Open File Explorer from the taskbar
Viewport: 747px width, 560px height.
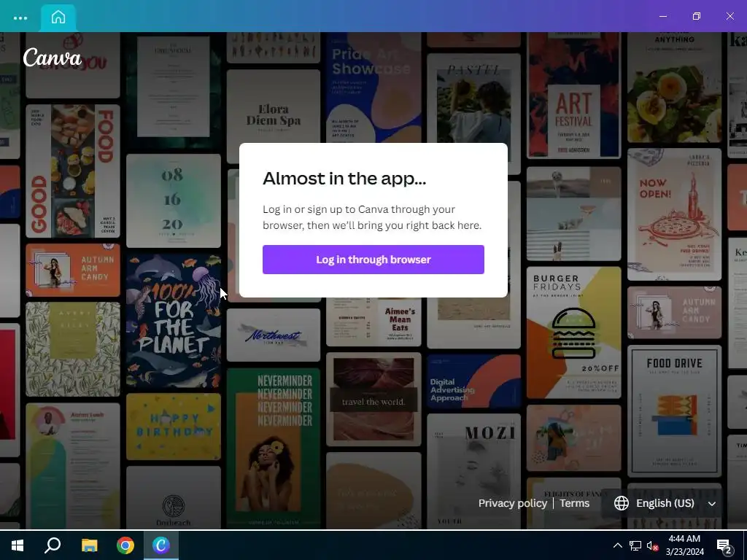tap(89, 545)
